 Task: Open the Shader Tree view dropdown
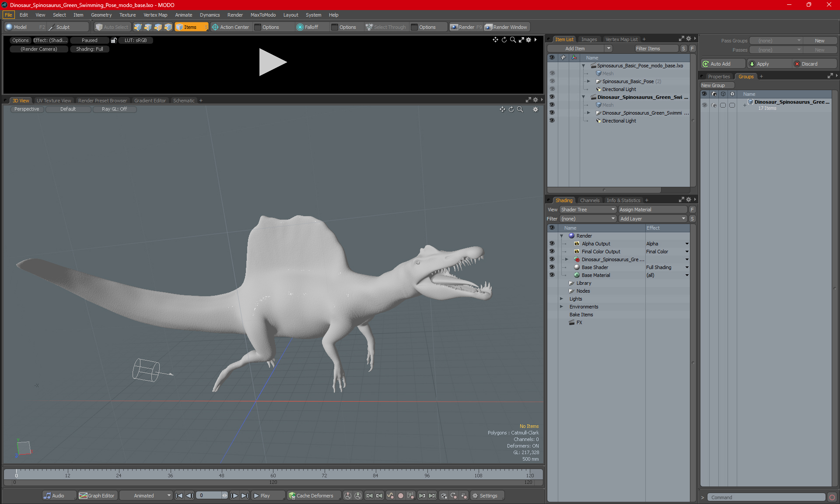(588, 210)
